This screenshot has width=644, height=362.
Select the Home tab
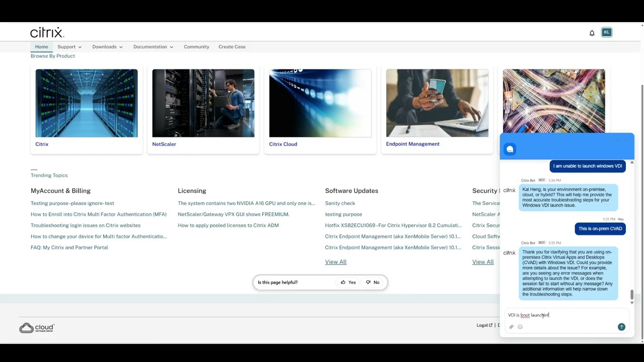tap(42, 47)
